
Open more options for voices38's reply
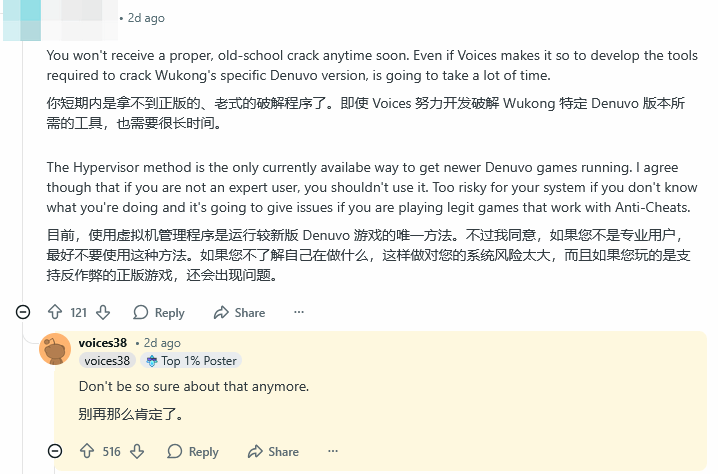pos(332,451)
